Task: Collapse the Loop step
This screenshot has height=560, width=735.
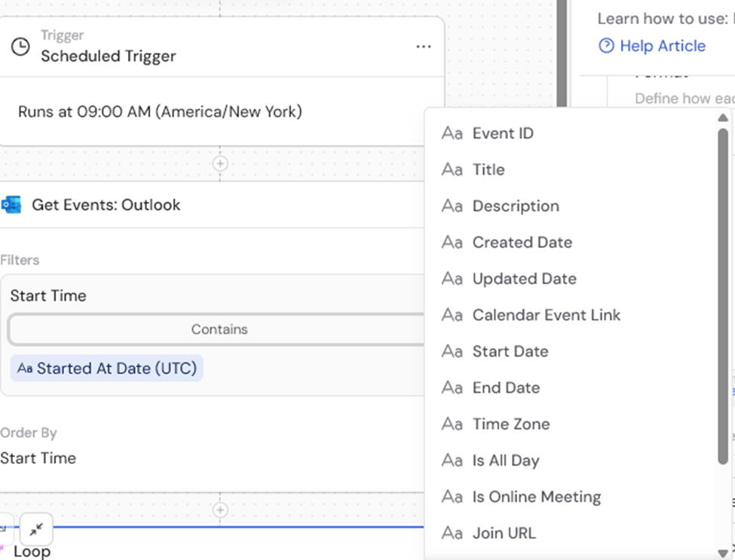Action: (35, 530)
